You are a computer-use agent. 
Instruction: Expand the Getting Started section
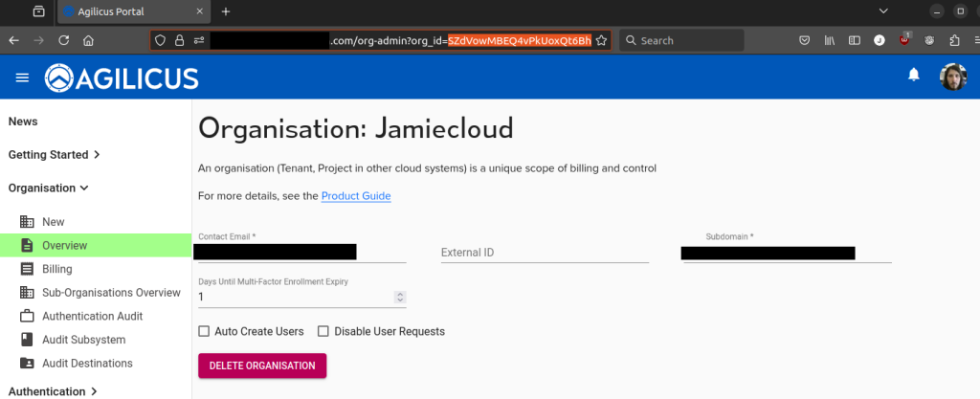(54, 155)
